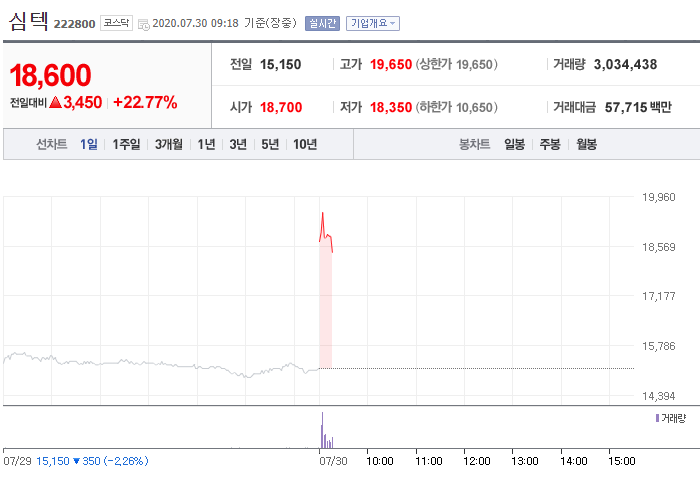The width and height of the screenshot is (700, 486).
Task: Click the stock name 심텍 heading
Action: (28, 21)
